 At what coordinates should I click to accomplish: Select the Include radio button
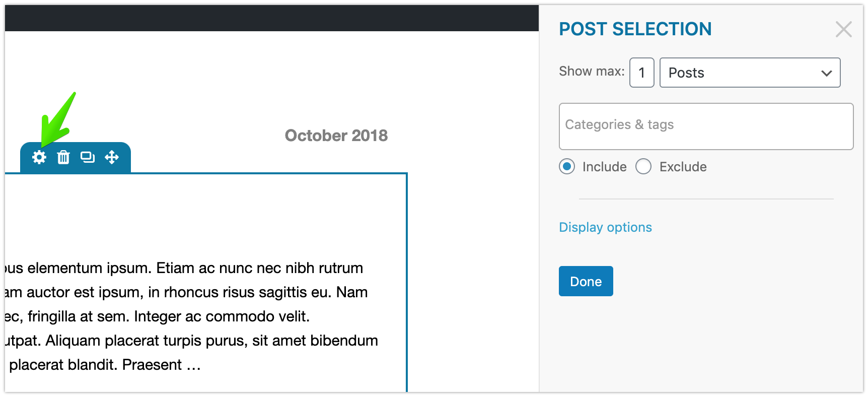point(567,166)
